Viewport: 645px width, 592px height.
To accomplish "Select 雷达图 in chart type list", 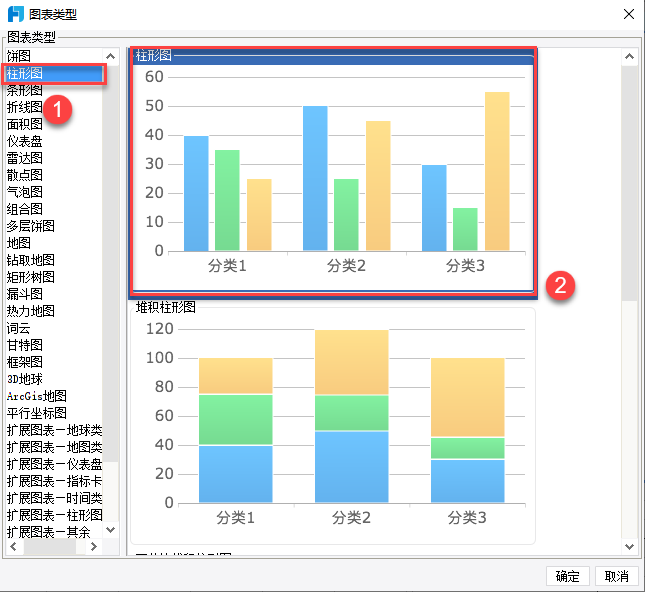I will coord(53,158).
